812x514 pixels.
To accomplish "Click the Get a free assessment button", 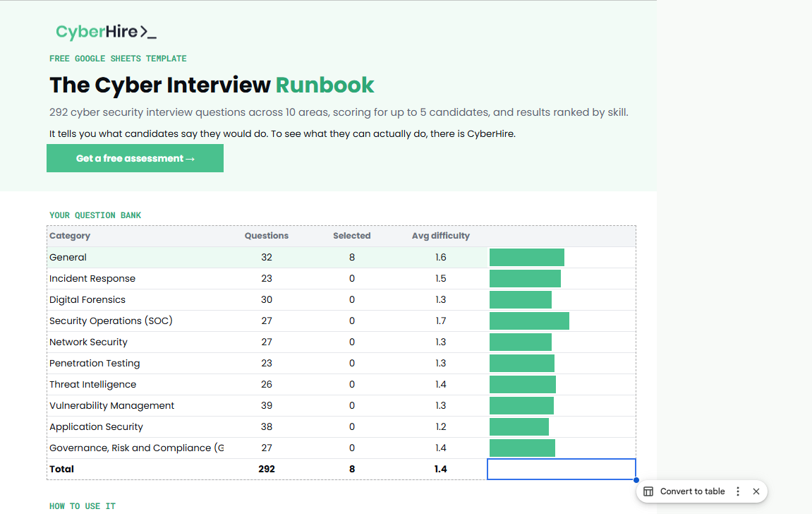I will tap(135, 158).
